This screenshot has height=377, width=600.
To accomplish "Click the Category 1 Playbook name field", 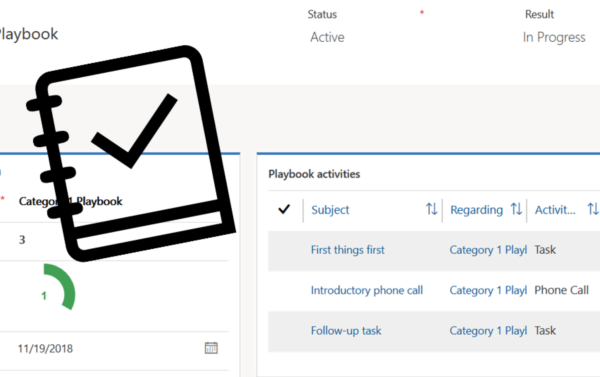I will (115, 201).
